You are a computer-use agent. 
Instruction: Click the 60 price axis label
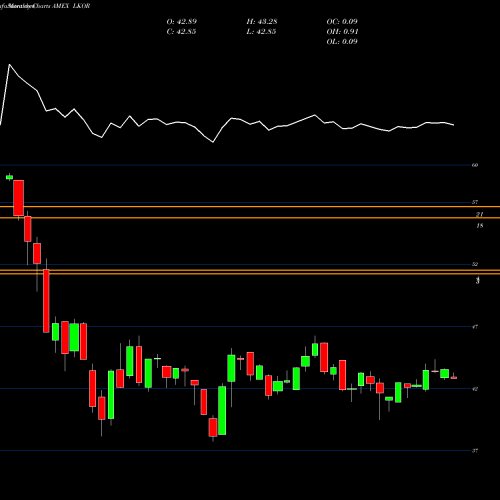click(x=475, y=165)
